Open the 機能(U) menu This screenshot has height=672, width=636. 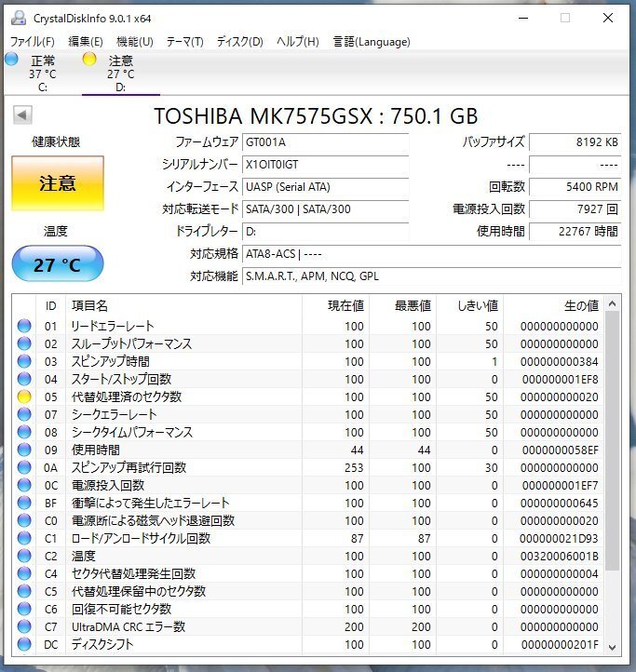tap(135, 42)
